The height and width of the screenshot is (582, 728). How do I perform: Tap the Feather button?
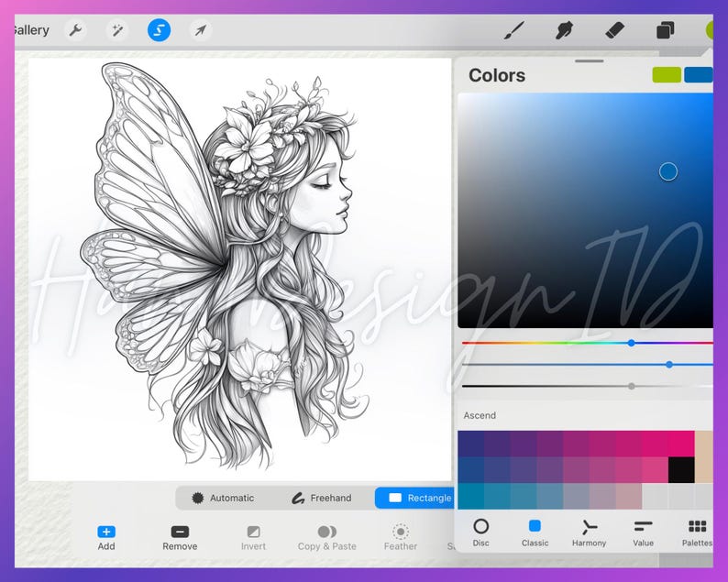(401, 537)
